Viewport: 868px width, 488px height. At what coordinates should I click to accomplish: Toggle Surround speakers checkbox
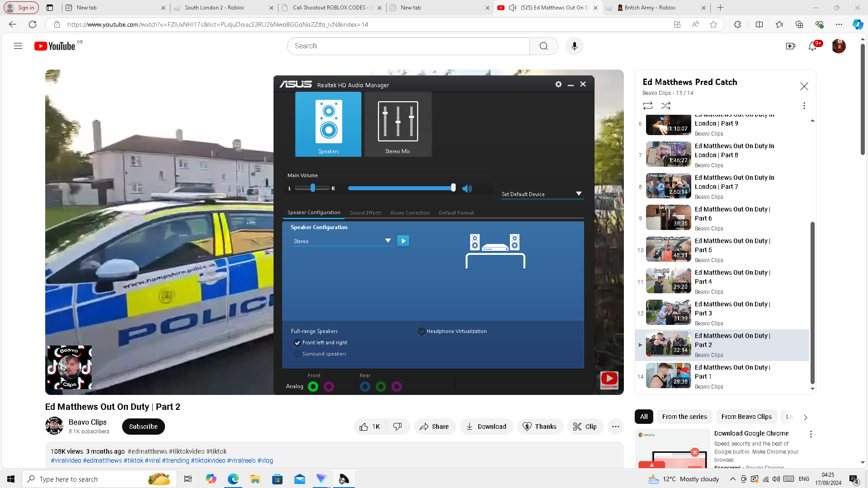click(297, 354)
